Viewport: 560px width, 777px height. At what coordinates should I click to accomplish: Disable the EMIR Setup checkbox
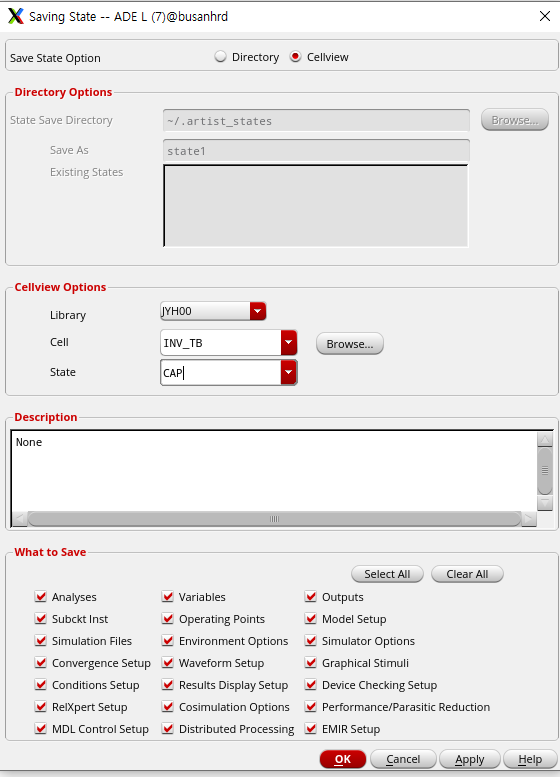point(311,728)
